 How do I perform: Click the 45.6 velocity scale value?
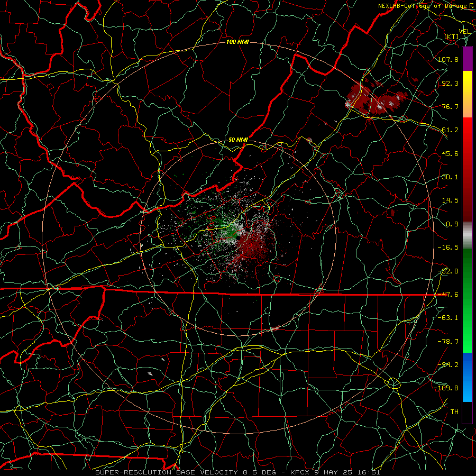point(450,153)
